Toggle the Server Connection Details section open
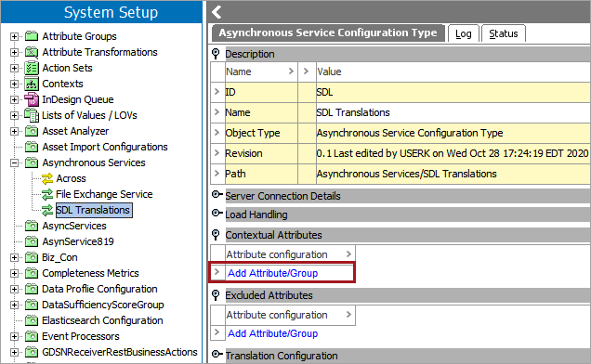This screenshot has width=591, height=364. click(217, 195)
